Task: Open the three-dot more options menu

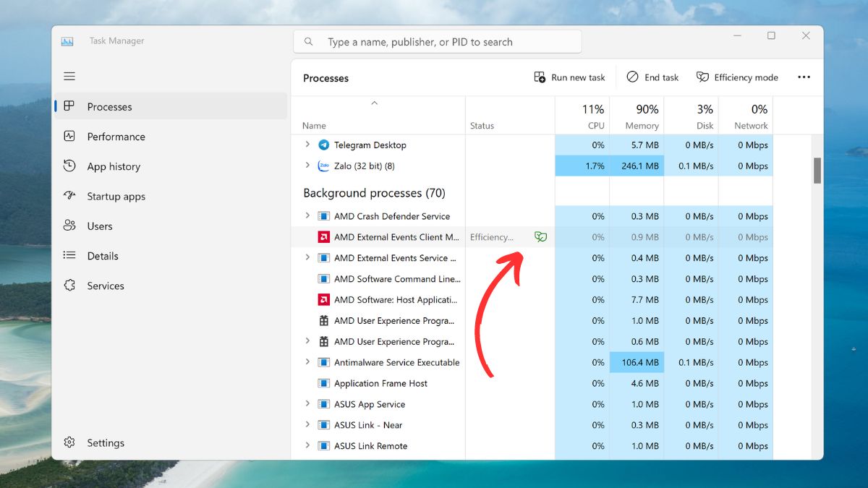Action: tap(804, 77)
